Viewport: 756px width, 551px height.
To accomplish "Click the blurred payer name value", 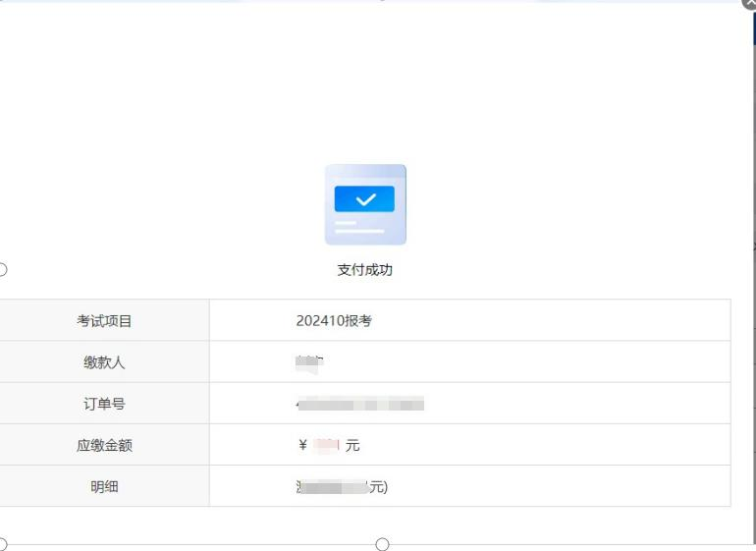I will pyautogui.click(x=309, y=363).
